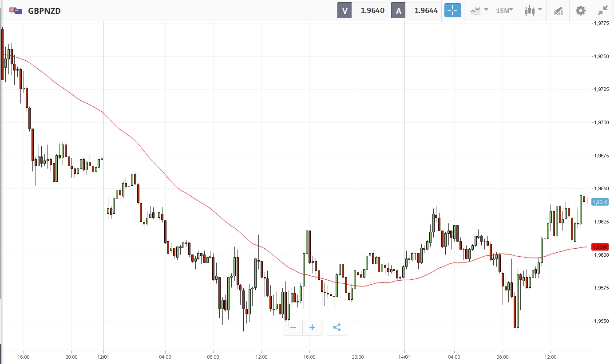
Task: Click the zoom in plus button
Action: pos(312,328)
